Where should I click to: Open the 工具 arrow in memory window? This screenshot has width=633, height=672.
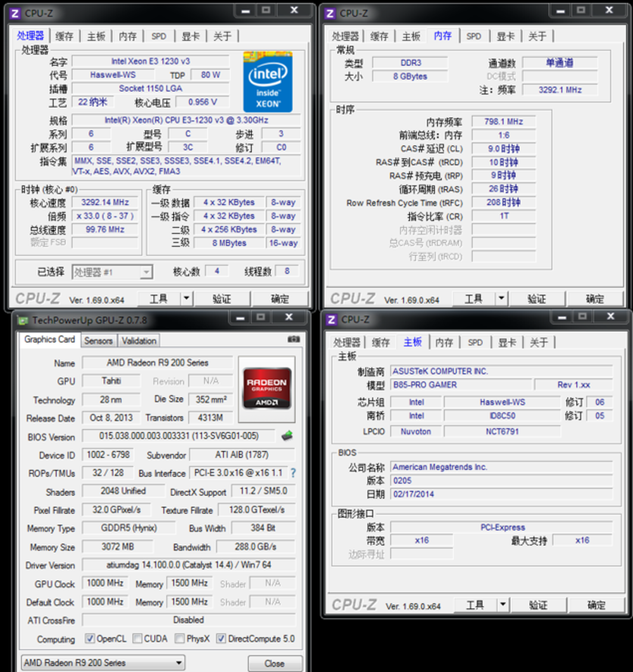[501, 298]
